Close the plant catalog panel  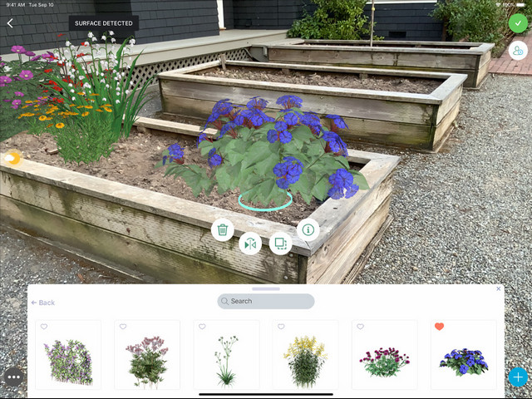click(x=498, y=288)
